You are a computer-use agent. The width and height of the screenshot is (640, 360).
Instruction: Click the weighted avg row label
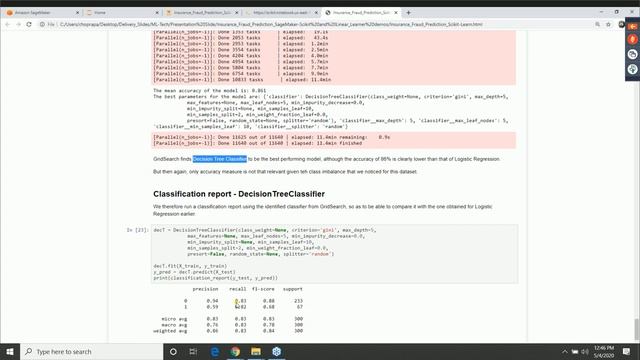pos(170,331)
